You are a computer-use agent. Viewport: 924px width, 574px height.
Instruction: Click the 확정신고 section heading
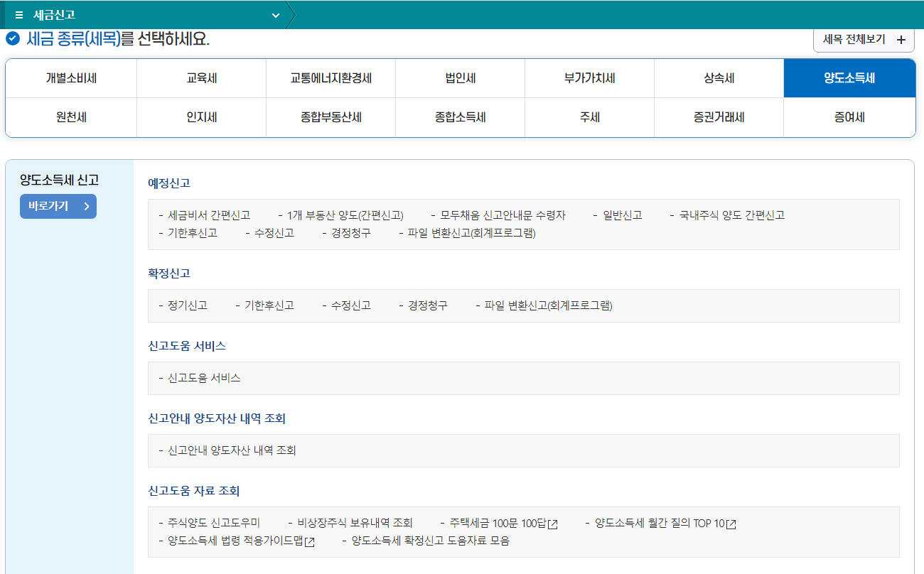click(169, 274)
